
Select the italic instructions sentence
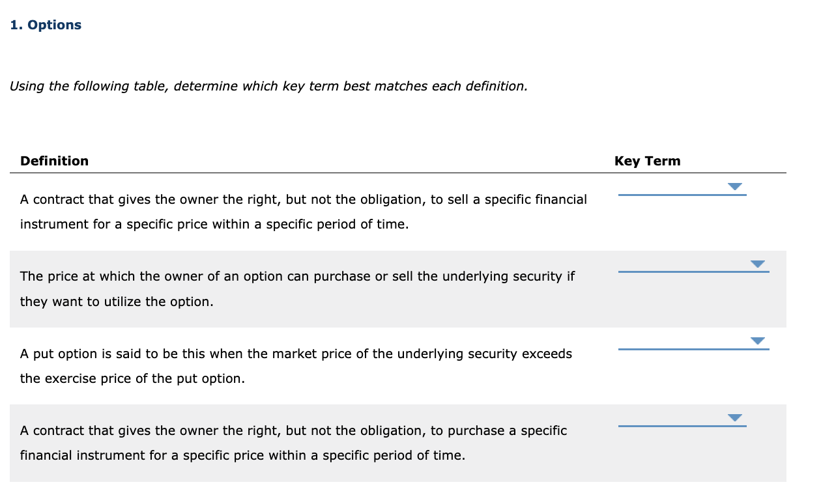[267, 86]
